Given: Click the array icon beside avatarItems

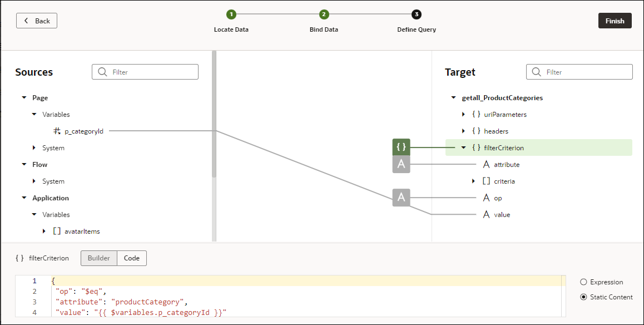Looking at the screenshot, I should (x=56, y=231).
